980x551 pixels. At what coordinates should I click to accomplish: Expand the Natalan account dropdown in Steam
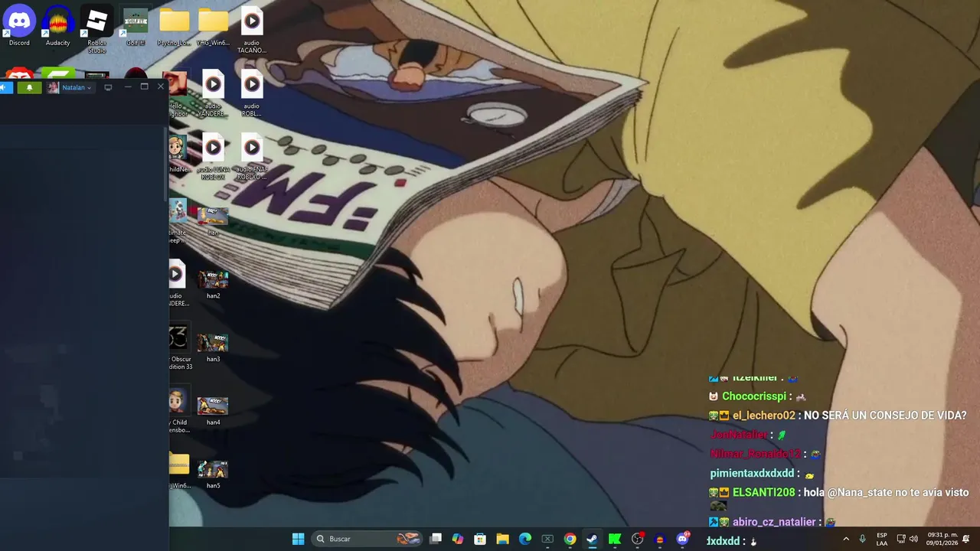point(70,87)
